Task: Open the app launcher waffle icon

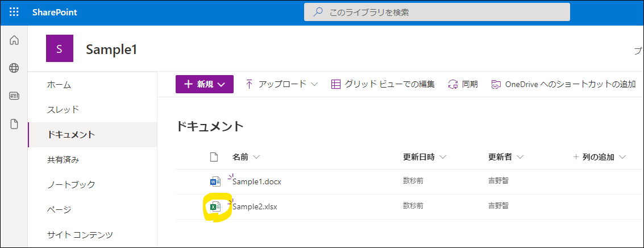Action: pos(14,13)
